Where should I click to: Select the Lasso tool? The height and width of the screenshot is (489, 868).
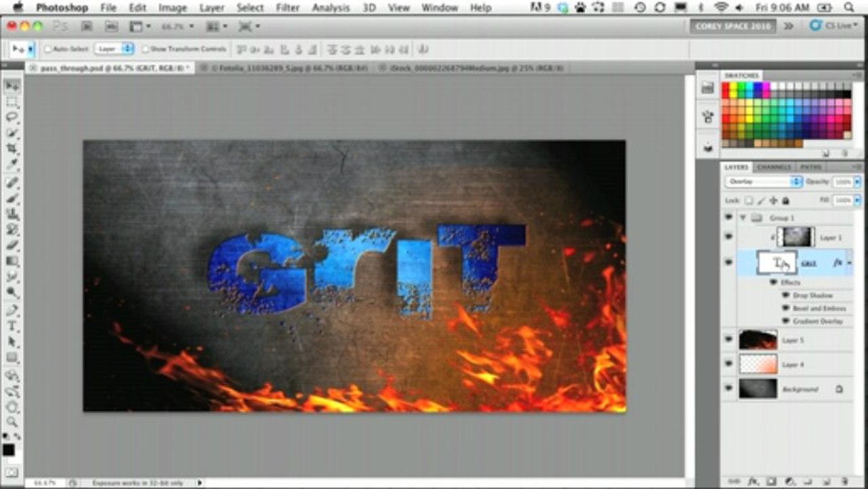point(12,117)
